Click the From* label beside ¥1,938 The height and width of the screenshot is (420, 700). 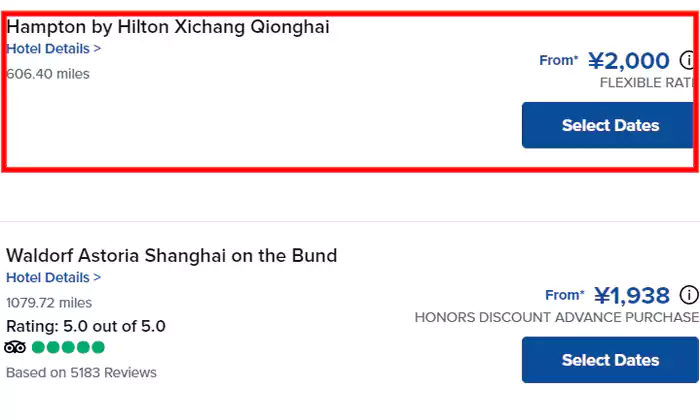pyautogui.click(x=564, y=295)
